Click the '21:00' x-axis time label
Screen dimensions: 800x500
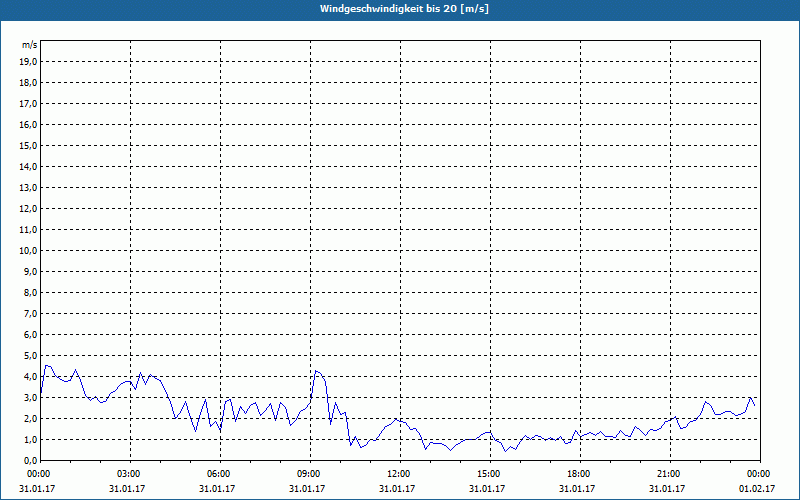(x=670, y=474)
